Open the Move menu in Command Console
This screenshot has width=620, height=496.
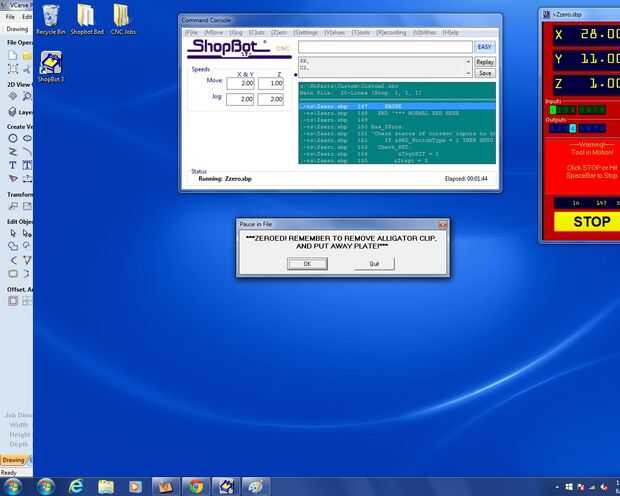214,32
